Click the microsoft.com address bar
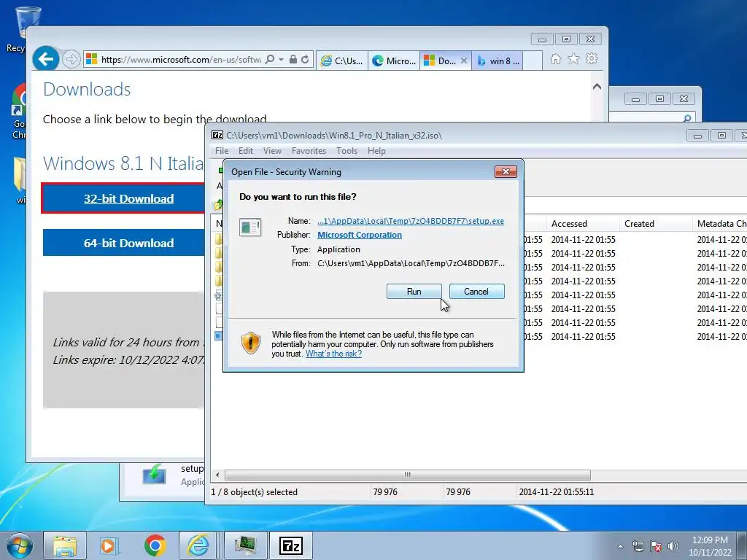747x560 pixels. pos(181,60)
